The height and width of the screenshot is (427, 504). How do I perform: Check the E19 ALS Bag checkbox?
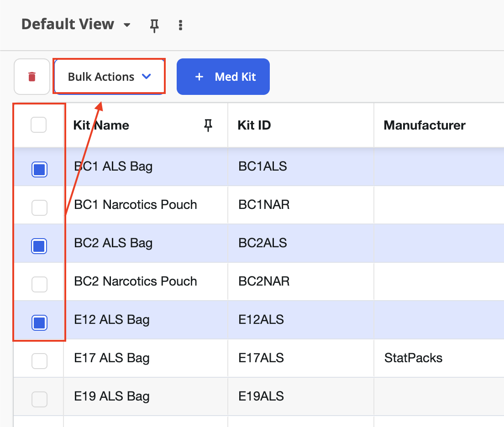39,399
